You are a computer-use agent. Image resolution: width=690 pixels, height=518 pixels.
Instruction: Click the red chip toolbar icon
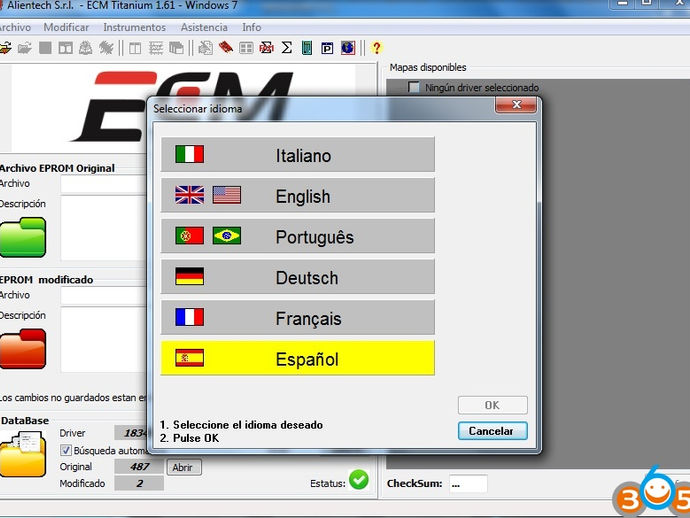226,48
